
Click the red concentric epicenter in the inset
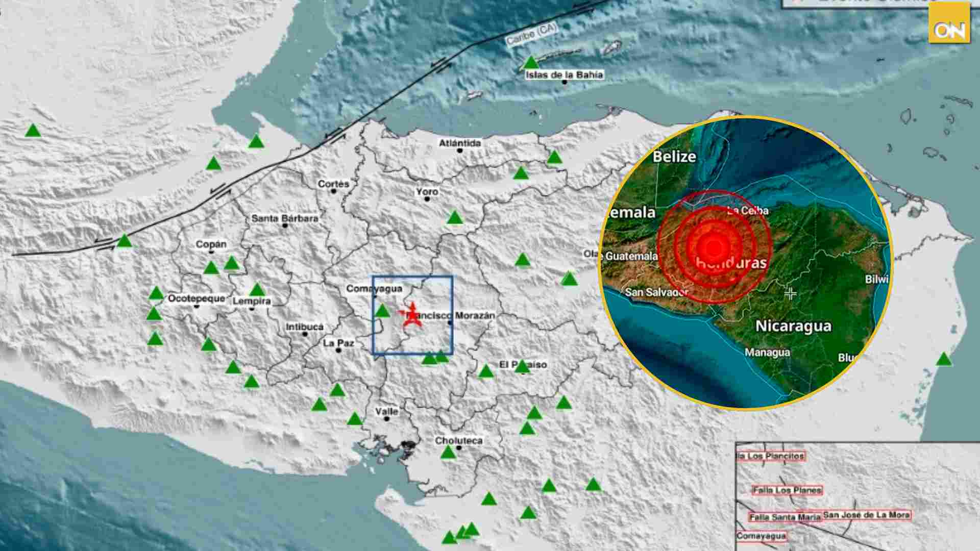(714, 247)
